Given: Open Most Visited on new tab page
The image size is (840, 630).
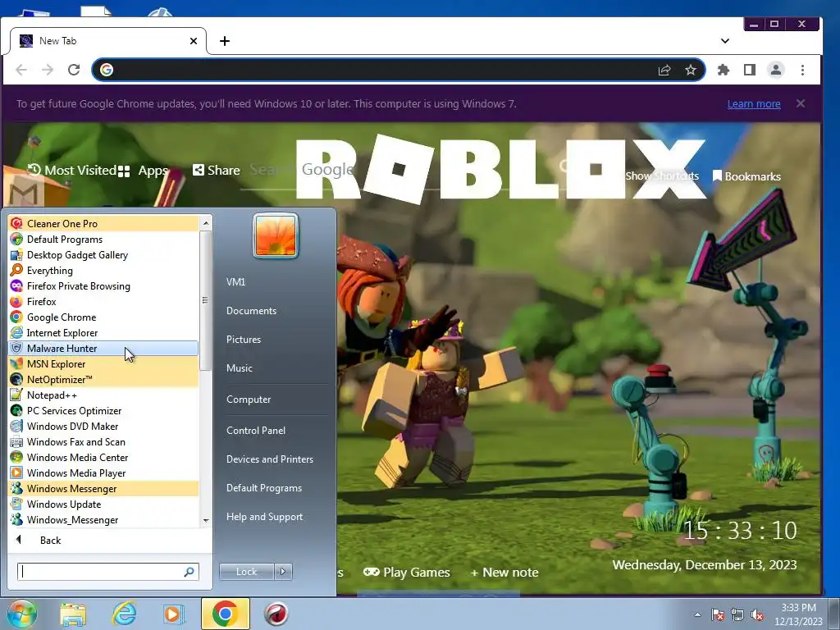Looking at the screenshot, I should (72, 171).
